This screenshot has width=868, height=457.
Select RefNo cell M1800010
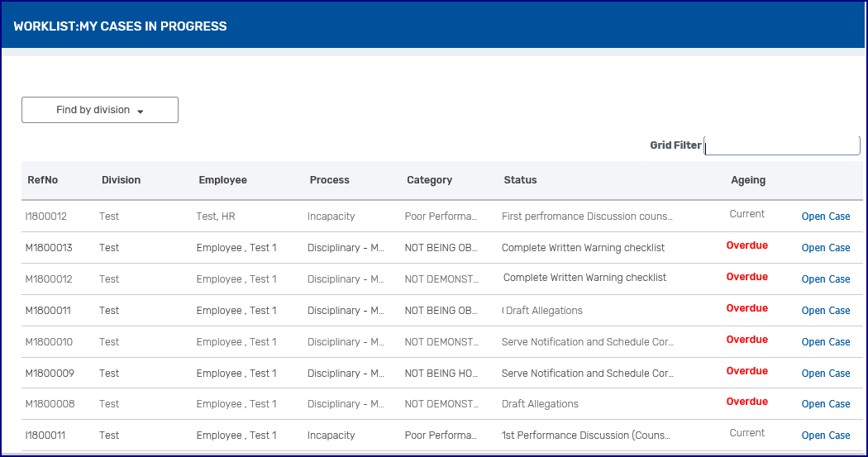[49, 342]
